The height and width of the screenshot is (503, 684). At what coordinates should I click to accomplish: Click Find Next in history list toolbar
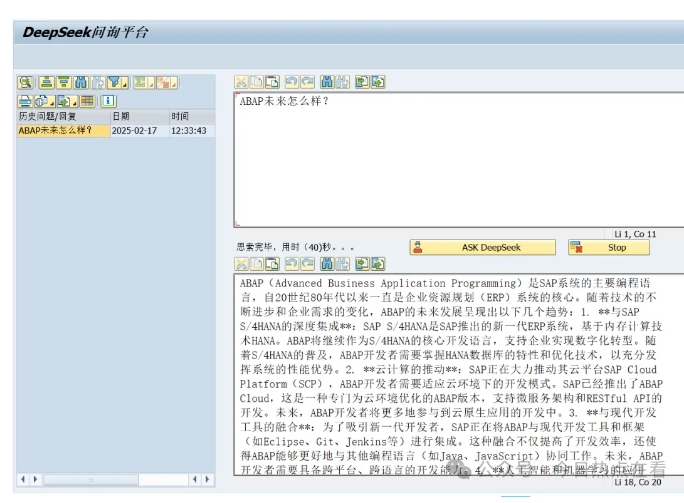(x=98, y=82)
